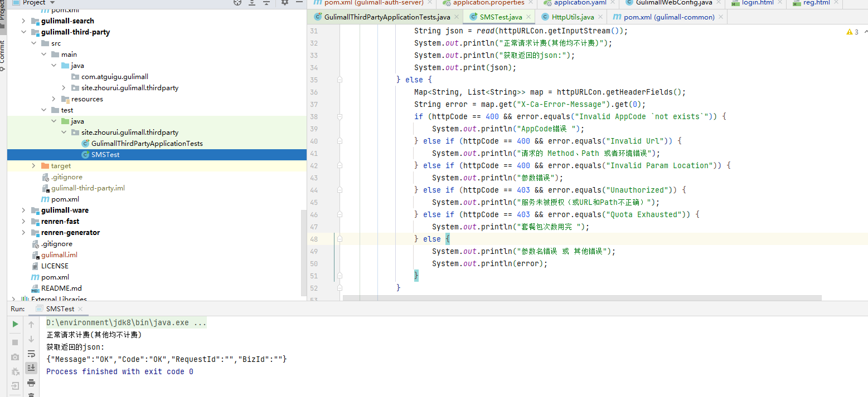Close the SMSTest.java editor tab
Screen dimensions: 868x397
pyautogui.click(x=528, y=17)
